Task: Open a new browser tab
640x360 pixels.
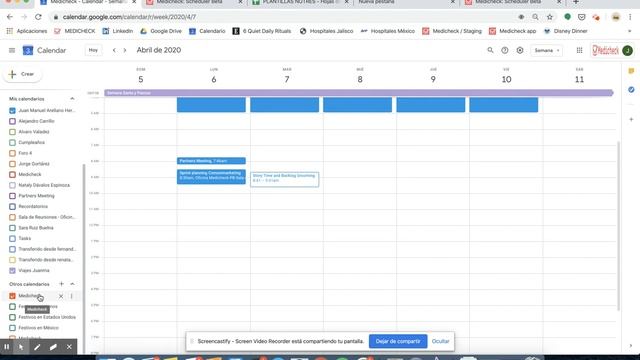Action: [576, 2]
